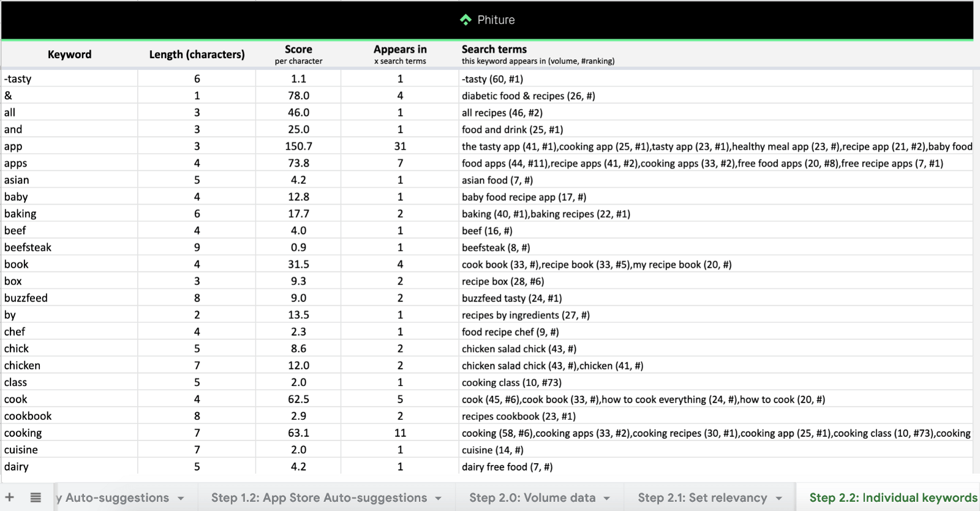Select 'recipes cookbook (23, #1)' cell
The height and width of the screenshot is (511, 980).
pos(715,415)
